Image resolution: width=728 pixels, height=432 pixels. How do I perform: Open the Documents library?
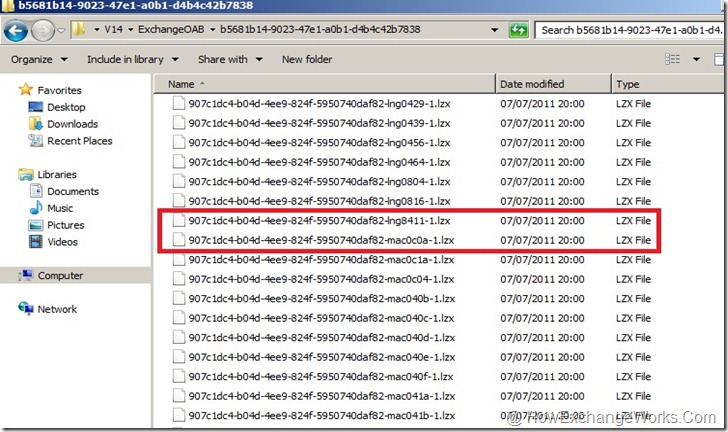click(x=73, y=191)
